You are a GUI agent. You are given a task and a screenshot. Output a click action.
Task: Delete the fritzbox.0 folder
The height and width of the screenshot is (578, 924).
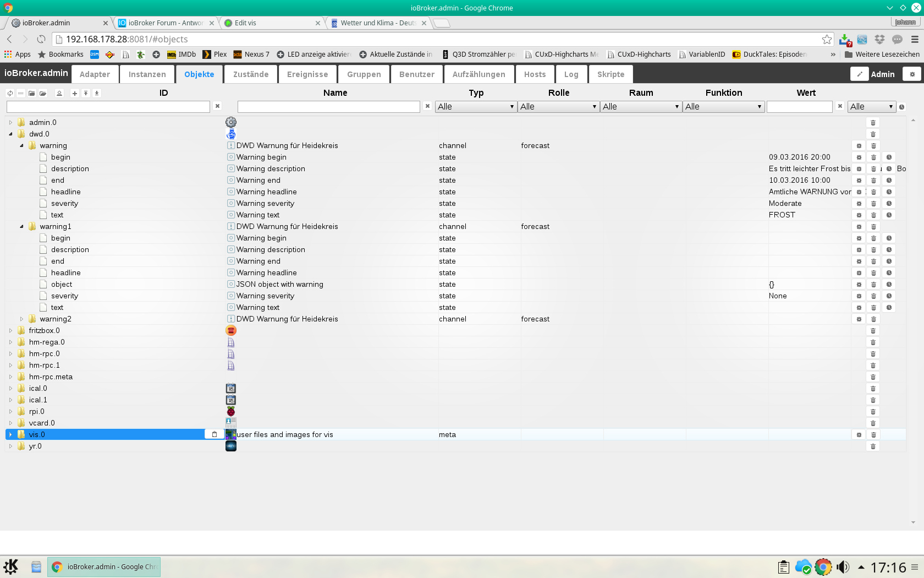pyautogui.click(x=873, y=331)
